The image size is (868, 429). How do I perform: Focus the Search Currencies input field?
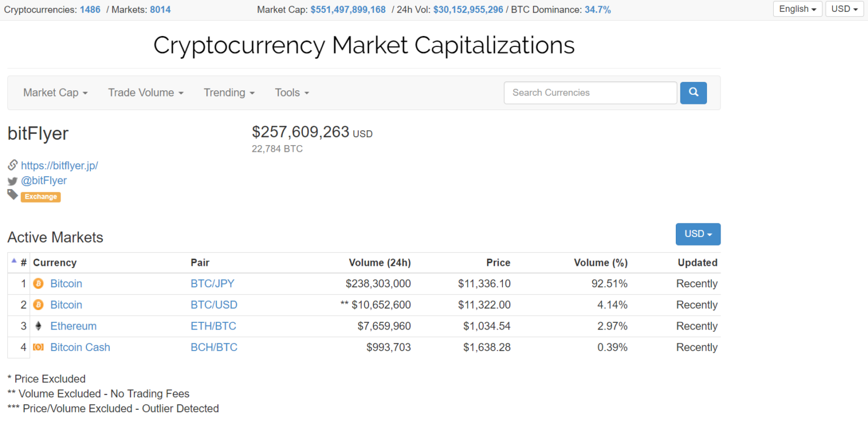coord(590,93)
